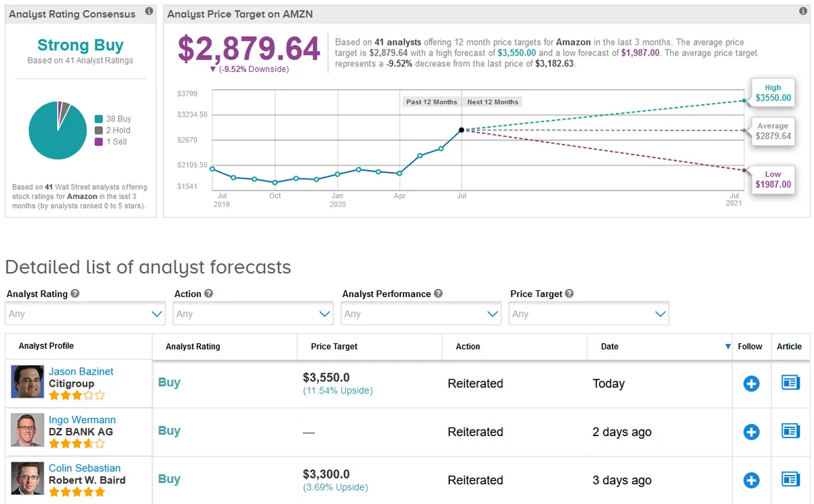Select the Next 12 Months tab

492,101
